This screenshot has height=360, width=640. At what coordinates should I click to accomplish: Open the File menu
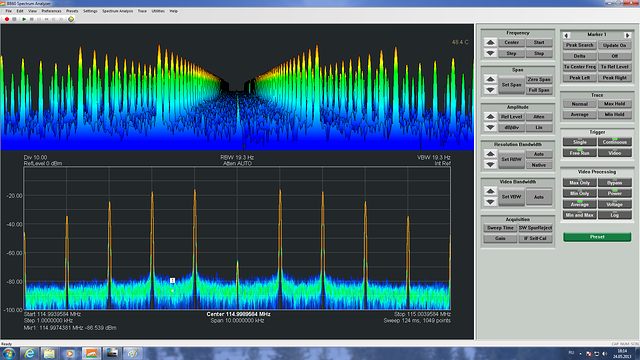9,11
